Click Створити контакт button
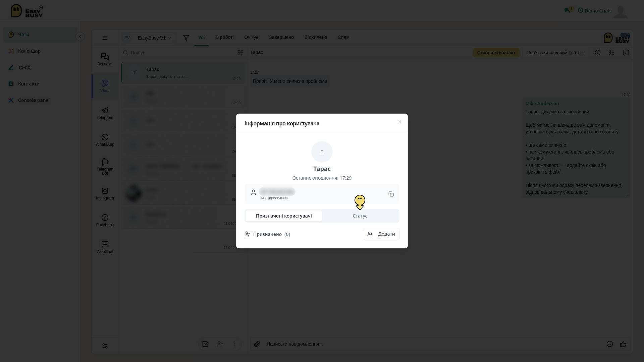This screenshot has height=362, width=644. coord(496,53)
